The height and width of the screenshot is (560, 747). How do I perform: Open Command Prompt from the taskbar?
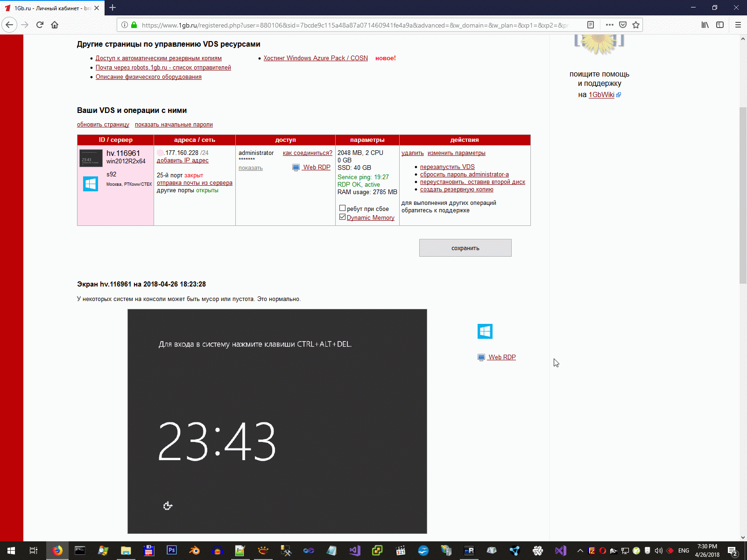pyautogui.click(x=80, y=551)
